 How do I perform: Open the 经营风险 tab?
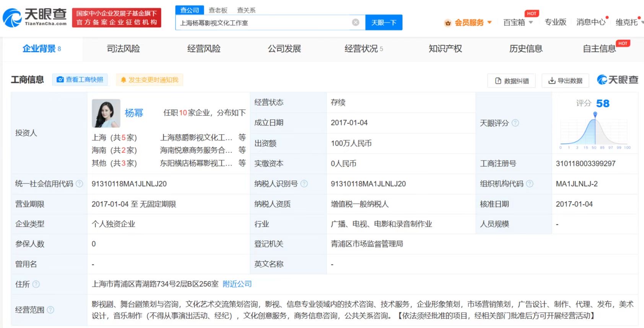pos(204,49)
